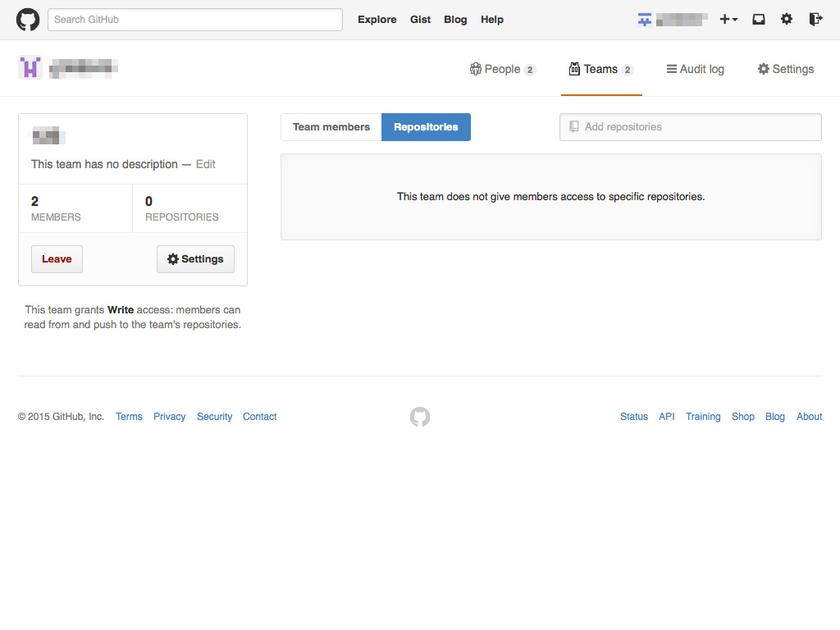
Task: Select the Repositories tab
Action: 426,127
